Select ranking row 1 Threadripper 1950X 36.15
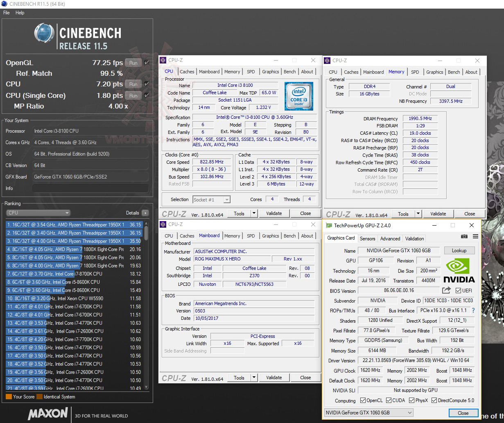Screen dimensions: 504x423 (x=74, y=224)
